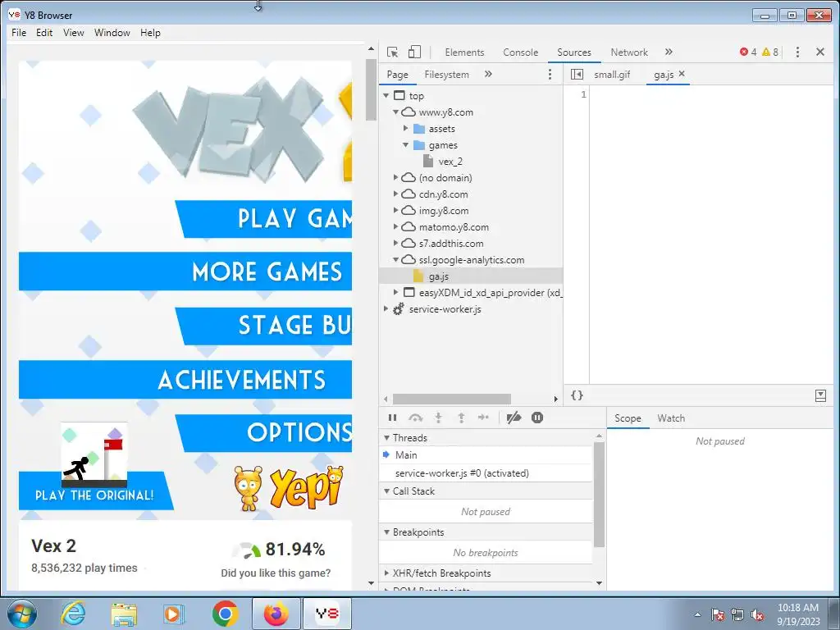Expand the cdn.y8.com domain
The height and width of the screenshot is (630, 840).
[x=396, y=194]
